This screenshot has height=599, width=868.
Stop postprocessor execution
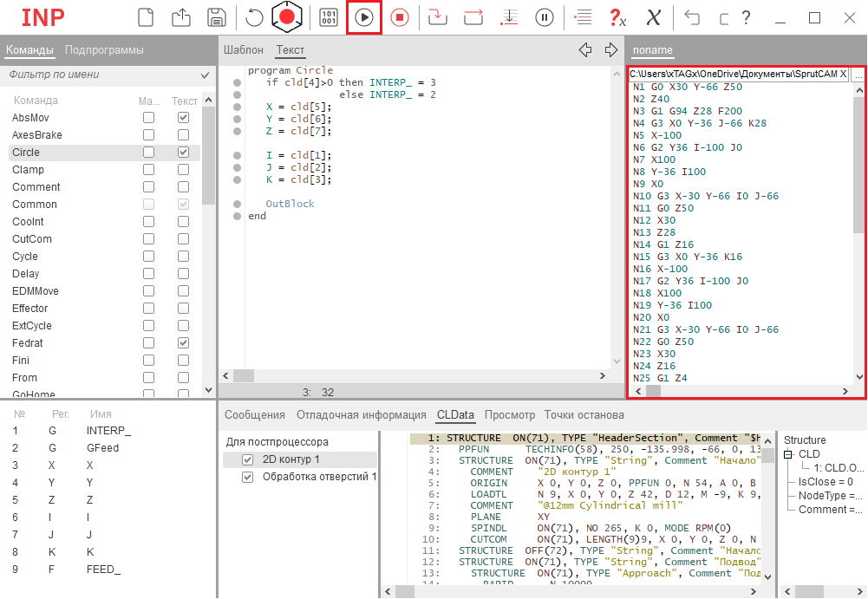point(400,17)
